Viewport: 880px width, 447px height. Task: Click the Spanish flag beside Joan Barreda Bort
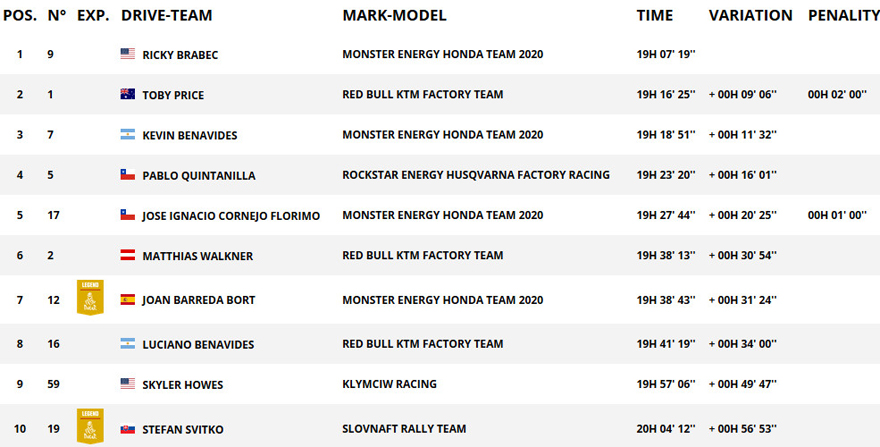[x=127, y=300]
